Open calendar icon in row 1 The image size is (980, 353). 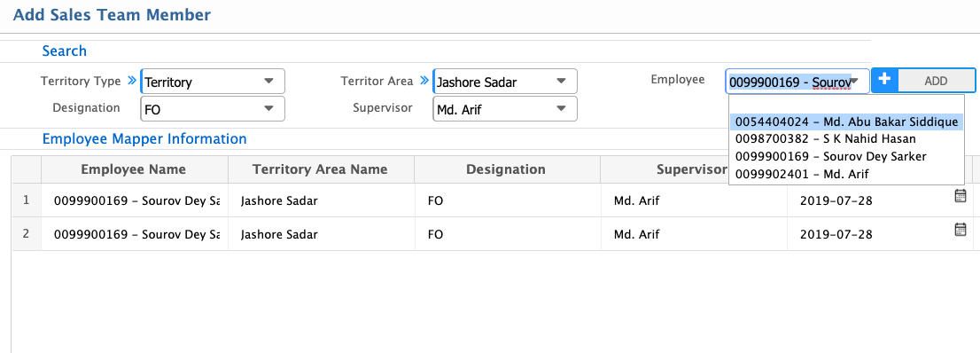(x=960, y=197)
